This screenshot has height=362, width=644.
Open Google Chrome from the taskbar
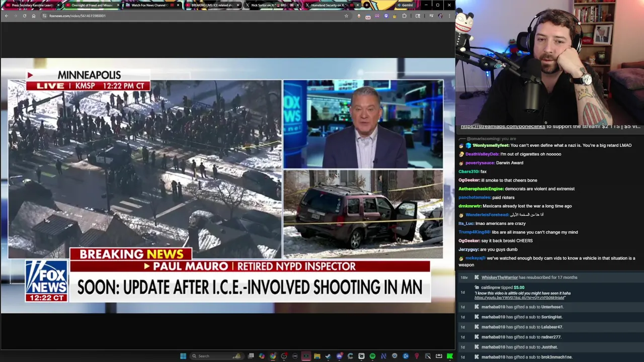[273, 356]
